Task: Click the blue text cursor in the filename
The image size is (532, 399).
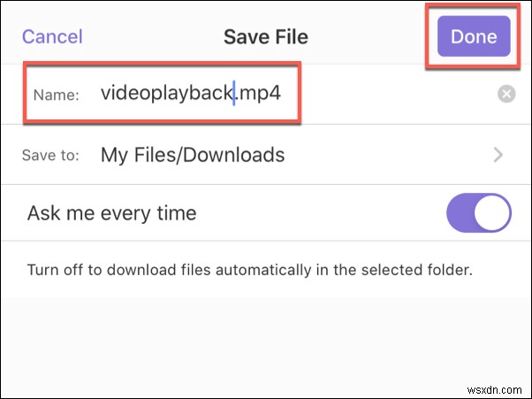Action: (x=234, y=93)
